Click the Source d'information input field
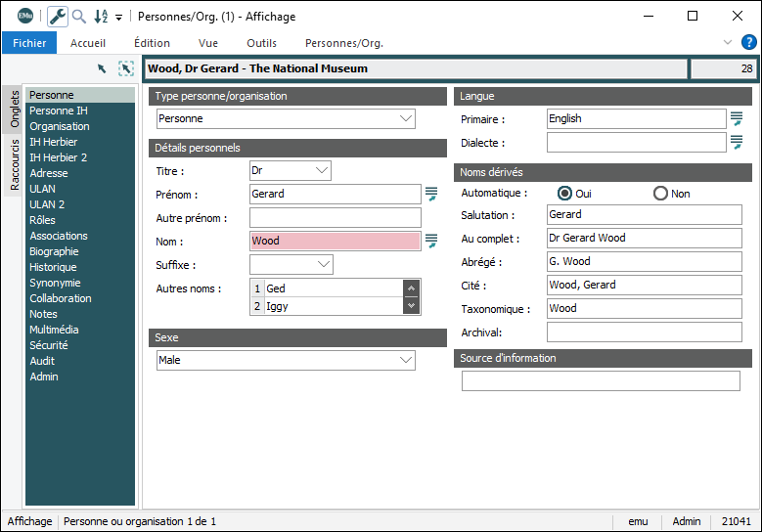Screen dimensions: 762x532 coord(601,381)
